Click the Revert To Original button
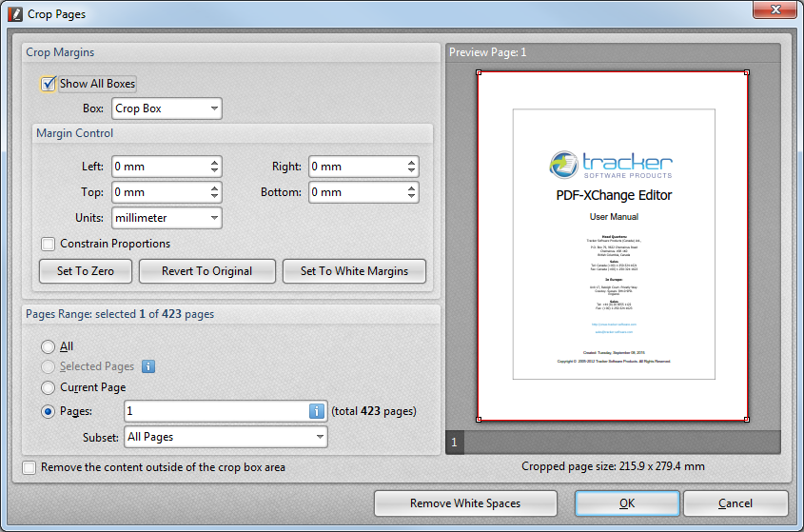Viewport: 804px width, 532px height. click(206, 271)
